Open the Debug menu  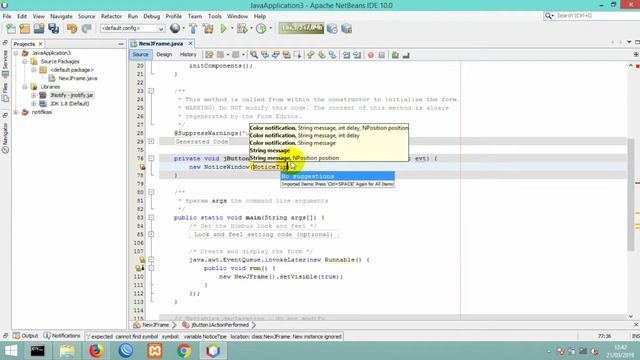pyautogui.click(x=151, y=16)
